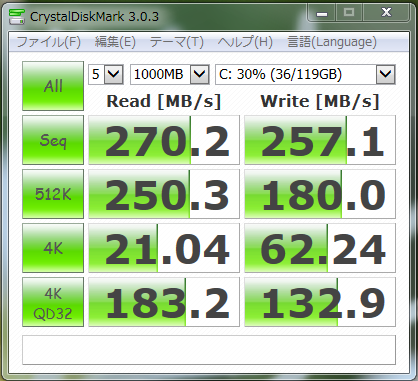Click the CrystalDiskMark title bar app icon
418x381 pixels.
coord(17,16)
